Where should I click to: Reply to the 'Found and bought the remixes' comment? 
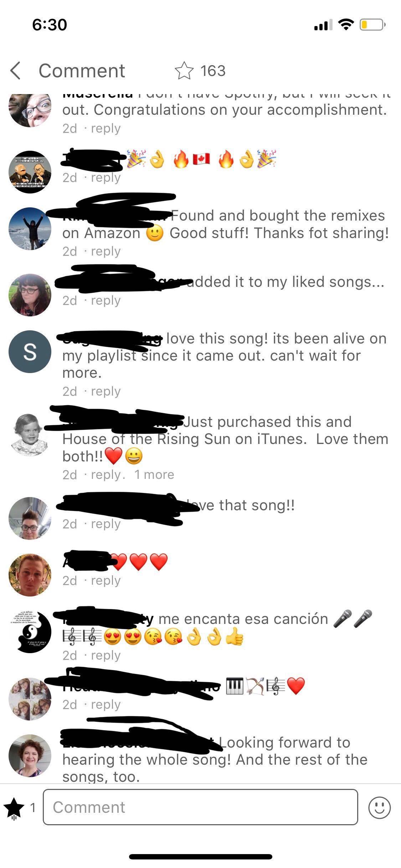[106, 251]
